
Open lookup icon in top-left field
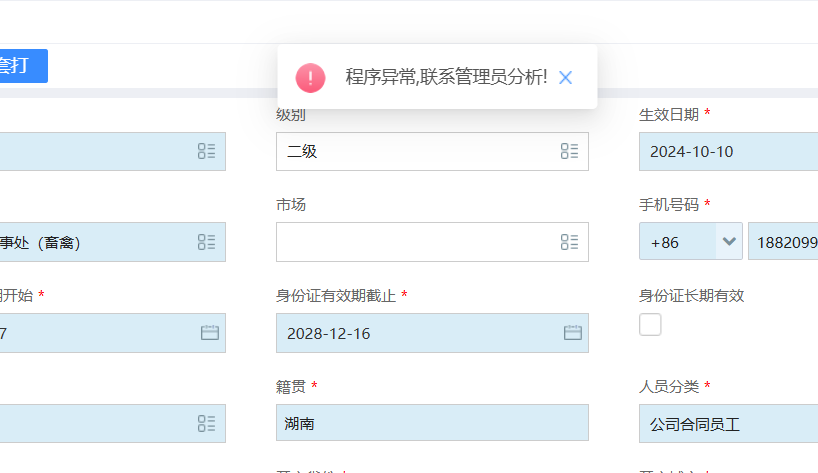click(206, 151)
